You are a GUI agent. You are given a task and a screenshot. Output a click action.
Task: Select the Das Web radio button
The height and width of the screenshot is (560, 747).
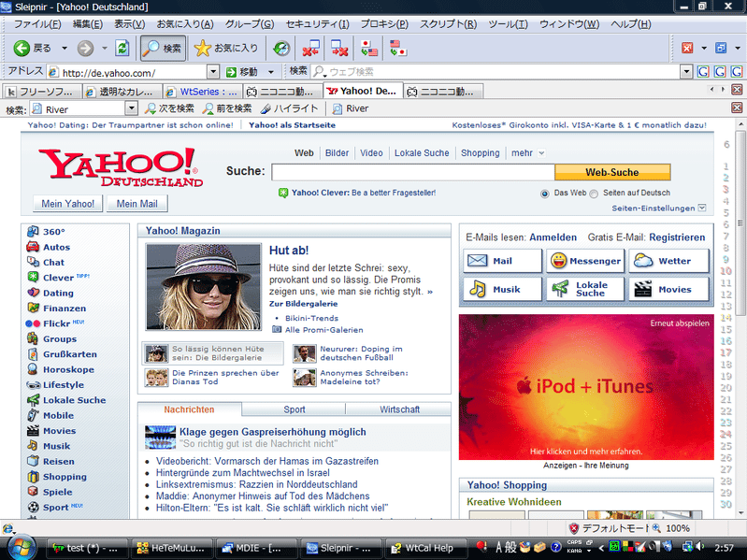[544, 194]
